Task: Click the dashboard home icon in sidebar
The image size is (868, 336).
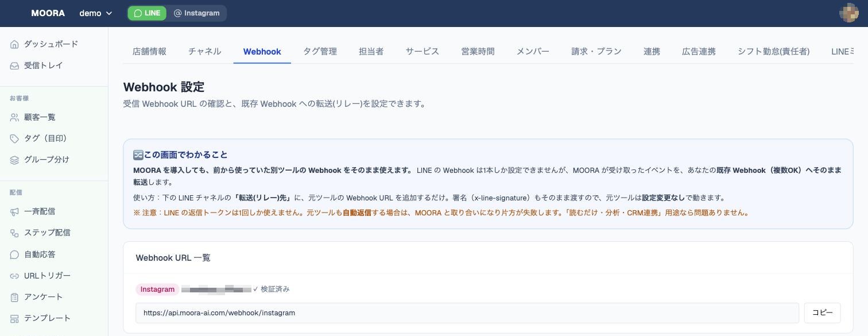Action: [x=14, y=44]
